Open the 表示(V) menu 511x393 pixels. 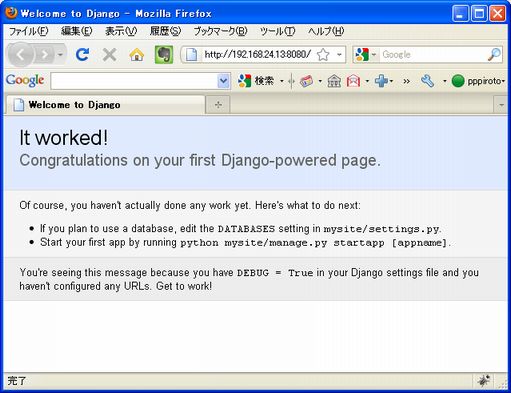click(121, 31)
